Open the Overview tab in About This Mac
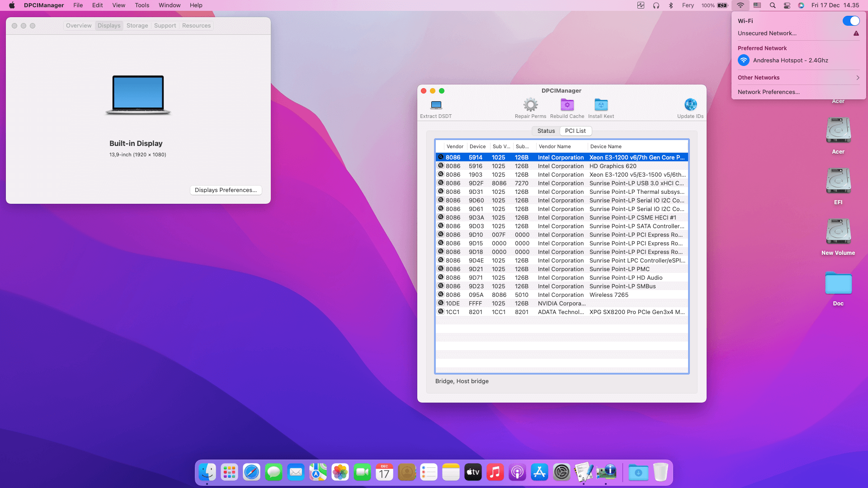 pyautogui.click(x=79, y=26)
